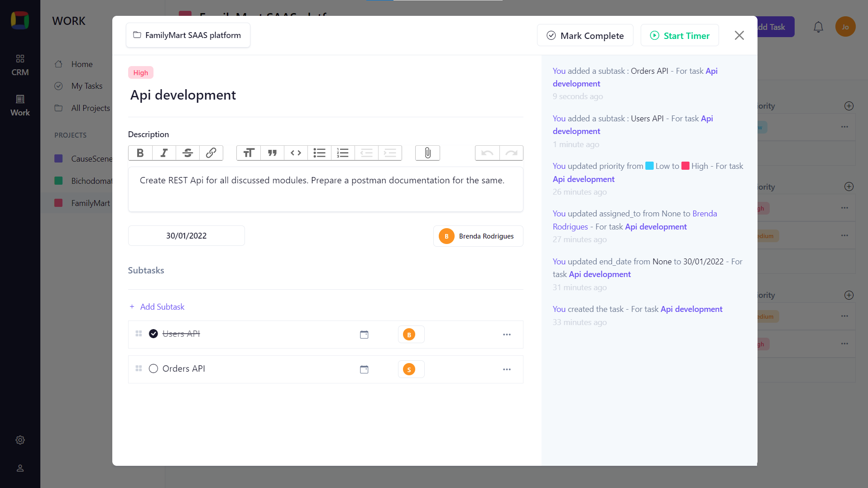Image resolution: width=868 pixels, height=488 pixels.
Task: Change due date 30/01/2022
Action: tap(186, 236)
